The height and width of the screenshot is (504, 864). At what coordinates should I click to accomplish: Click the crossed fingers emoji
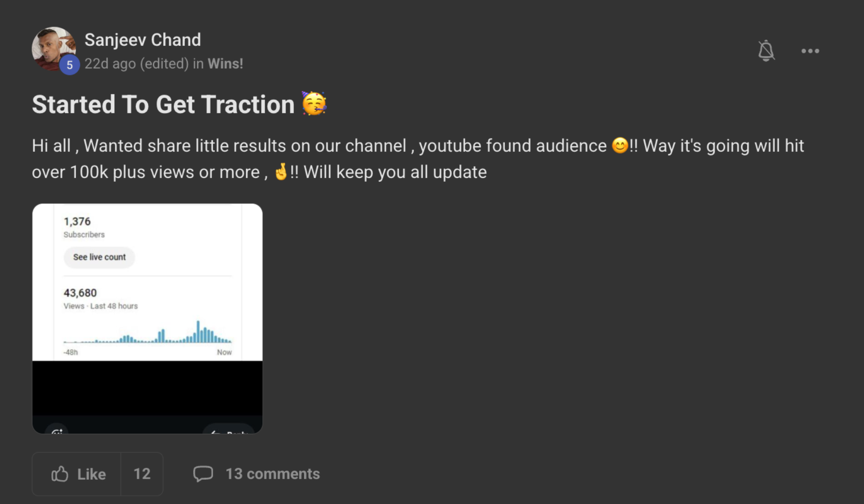(x=281, y=171)
